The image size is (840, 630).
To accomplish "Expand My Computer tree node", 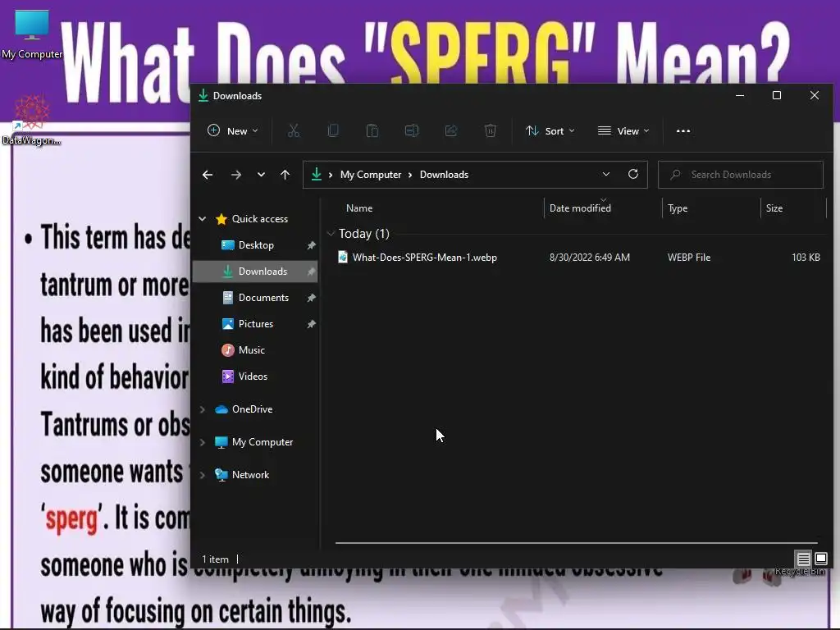I will coord(203,442).
